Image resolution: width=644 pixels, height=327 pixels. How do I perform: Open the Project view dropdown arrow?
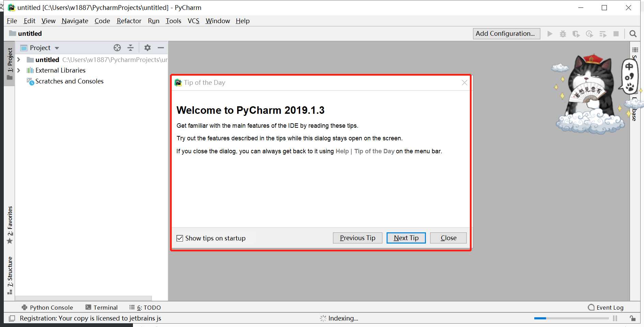coord(57,48)
